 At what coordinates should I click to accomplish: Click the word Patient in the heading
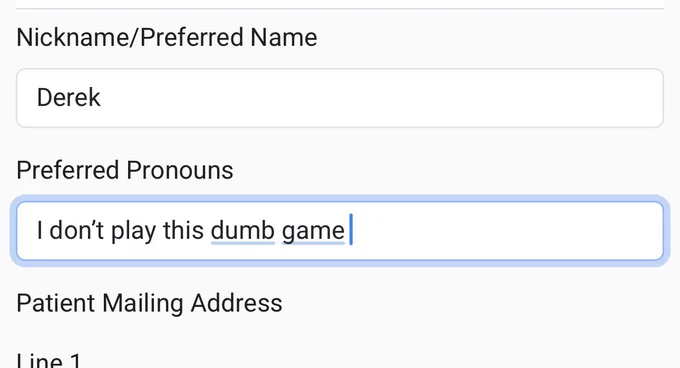click(56, 303)
